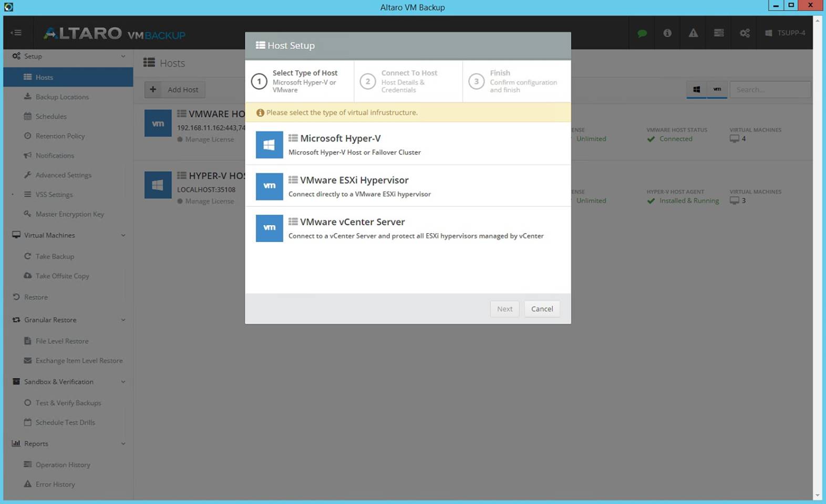Click the Next button in Host Setup

click(x=504, y=309)
